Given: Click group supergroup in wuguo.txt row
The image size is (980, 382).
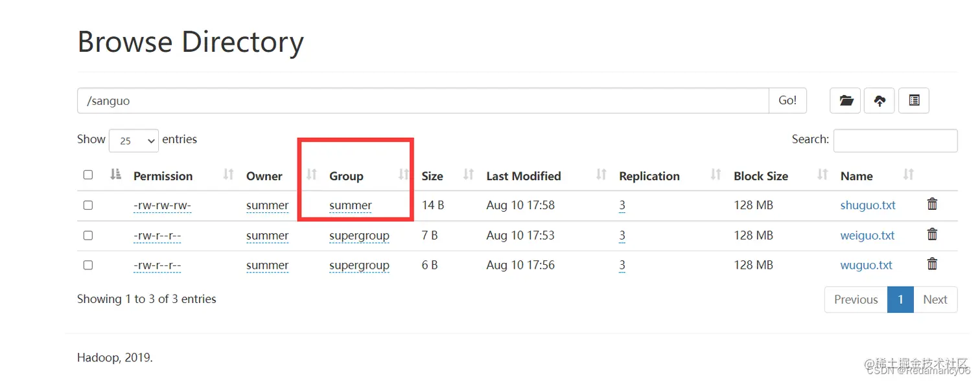Looking at the screenshot, I should pos(359,265).
